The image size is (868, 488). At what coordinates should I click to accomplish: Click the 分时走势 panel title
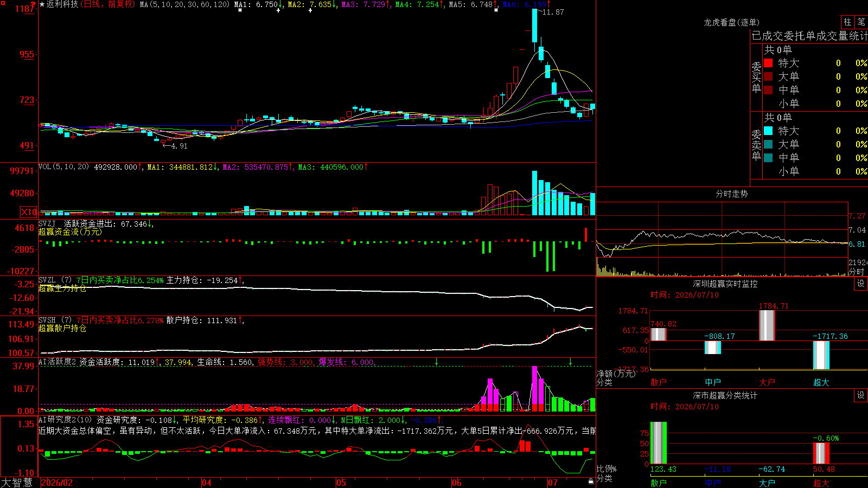click(x=731, y=194)
